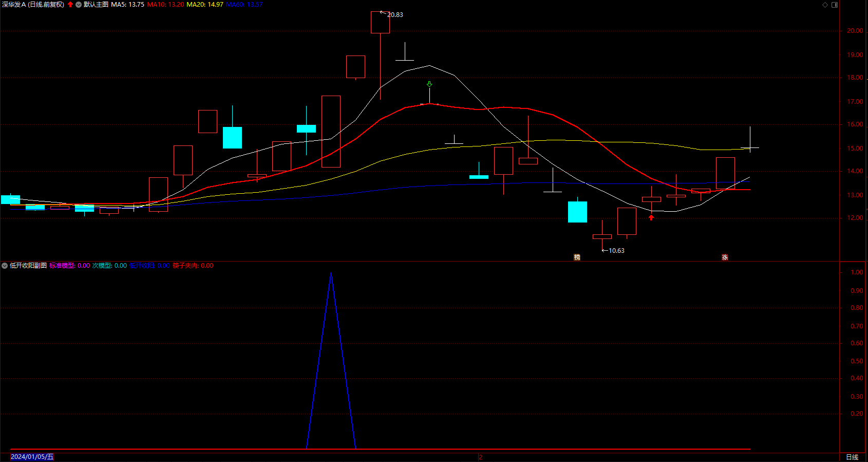Click the 20.00 price axis label
The image size is (868, 462).
tap(855, 31)
